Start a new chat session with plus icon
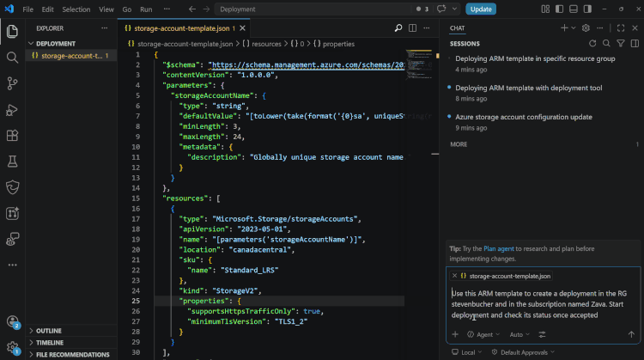 pyautogui.click(x=564, y=28)
